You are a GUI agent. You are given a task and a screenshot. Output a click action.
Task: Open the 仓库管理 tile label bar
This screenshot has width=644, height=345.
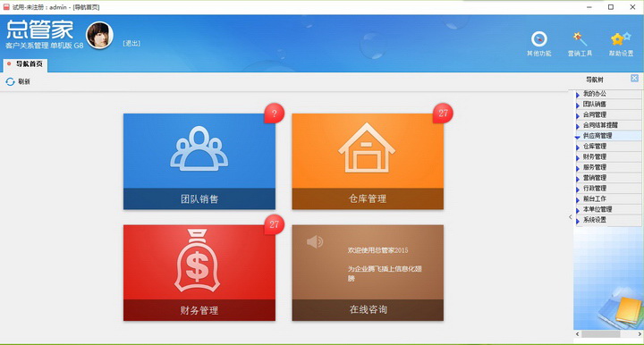[x=368, y=199]
